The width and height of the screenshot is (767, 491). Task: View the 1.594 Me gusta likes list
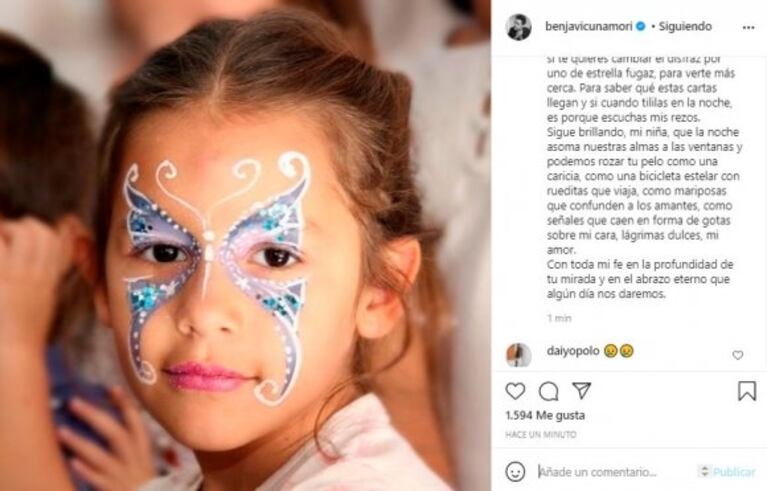click(545, 415)
